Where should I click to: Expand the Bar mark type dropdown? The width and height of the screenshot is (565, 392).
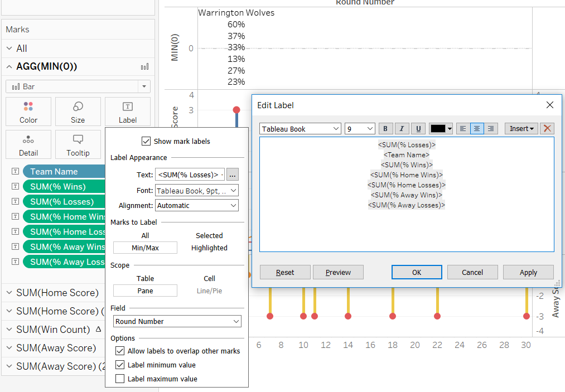click(x=144, y=87)
